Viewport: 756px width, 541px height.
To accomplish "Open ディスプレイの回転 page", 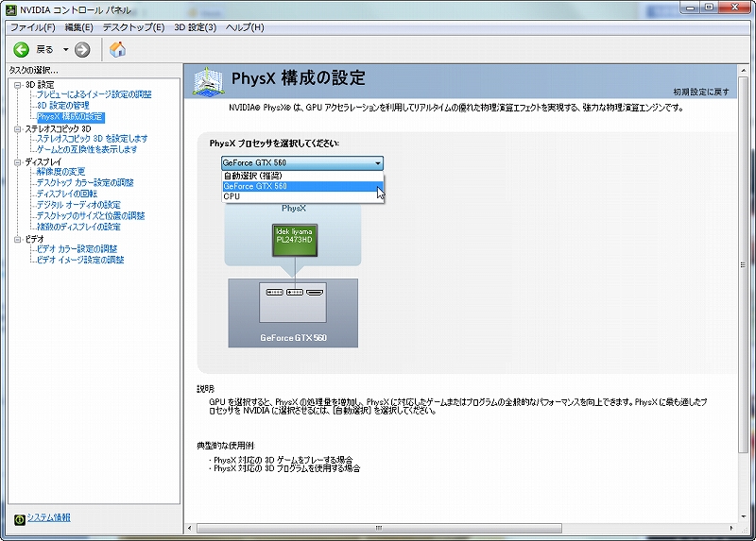I will click(67, 194).
